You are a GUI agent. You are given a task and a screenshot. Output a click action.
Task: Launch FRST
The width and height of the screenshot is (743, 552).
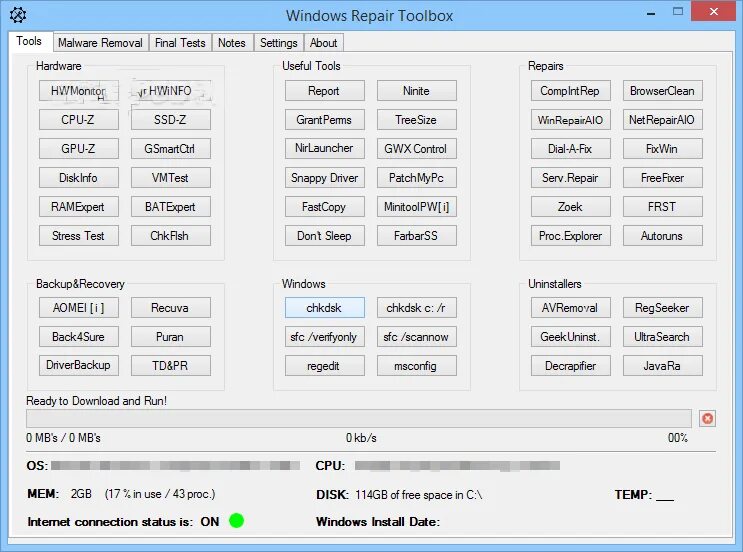tap(662, 207)
